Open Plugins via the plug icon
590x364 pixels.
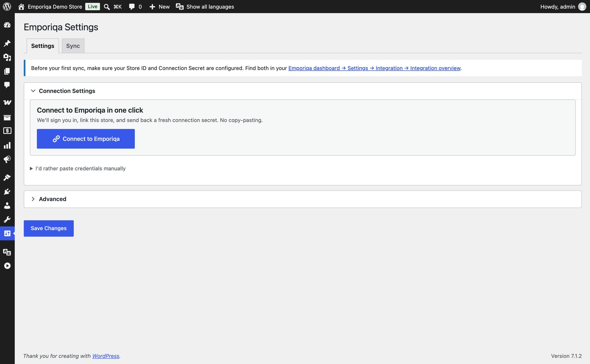coord(7,192)
